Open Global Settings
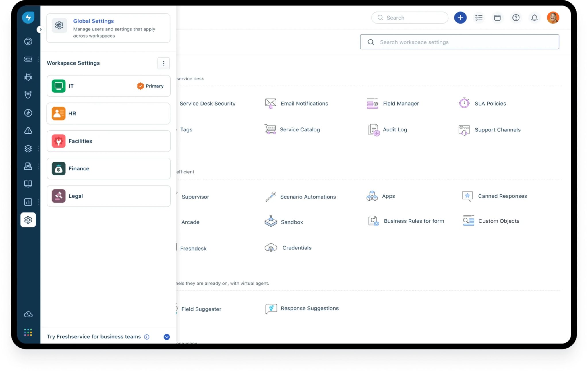Screen dimensions: 588x372 (93, 21)
